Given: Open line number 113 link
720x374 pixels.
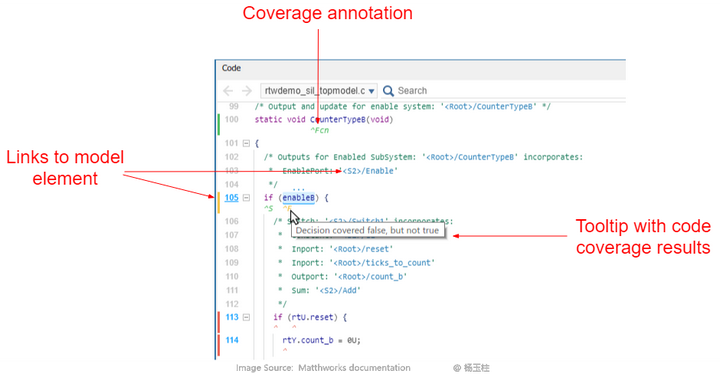Looking at the screenshot, I should 232,317.
